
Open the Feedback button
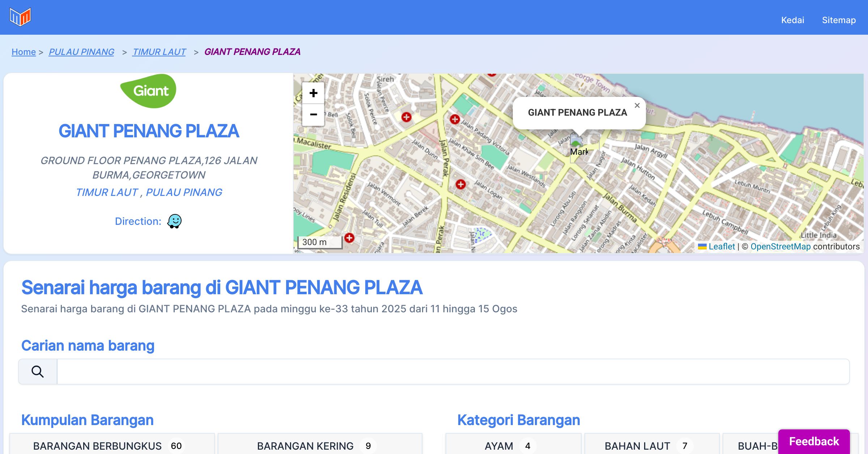click(x=814, y=441)
